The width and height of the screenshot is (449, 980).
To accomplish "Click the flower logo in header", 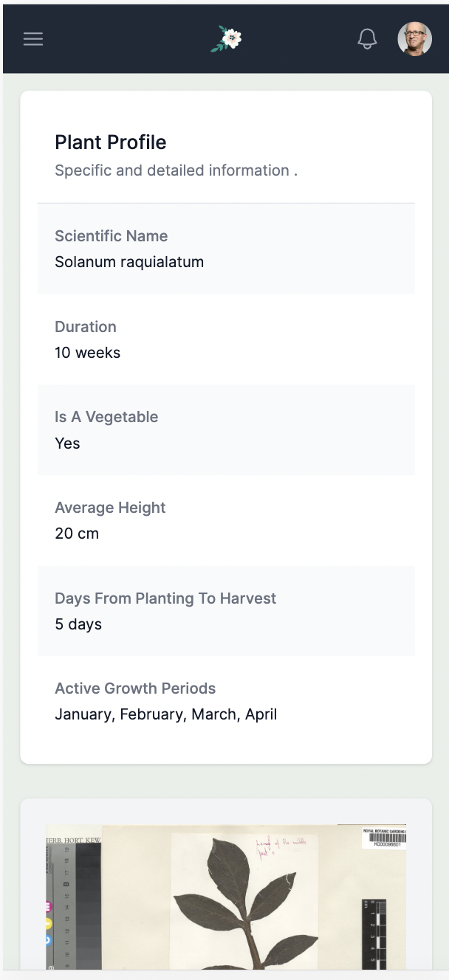I will [227, 39].
